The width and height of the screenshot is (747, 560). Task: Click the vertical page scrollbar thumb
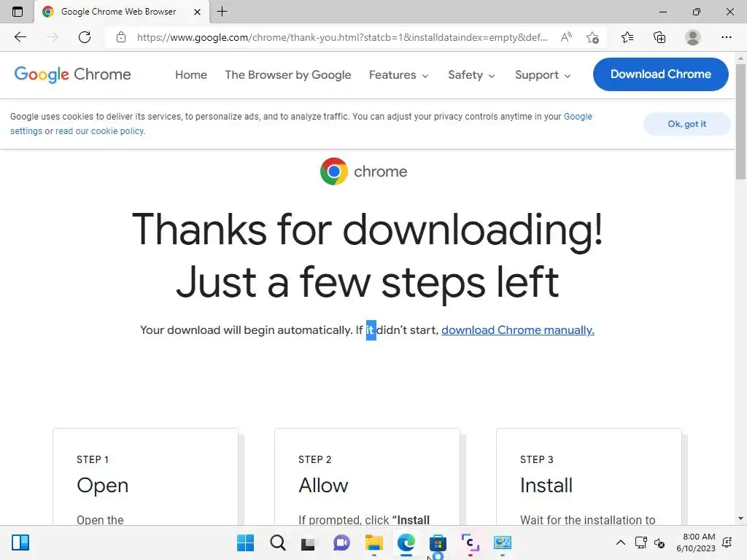point(740,121)
